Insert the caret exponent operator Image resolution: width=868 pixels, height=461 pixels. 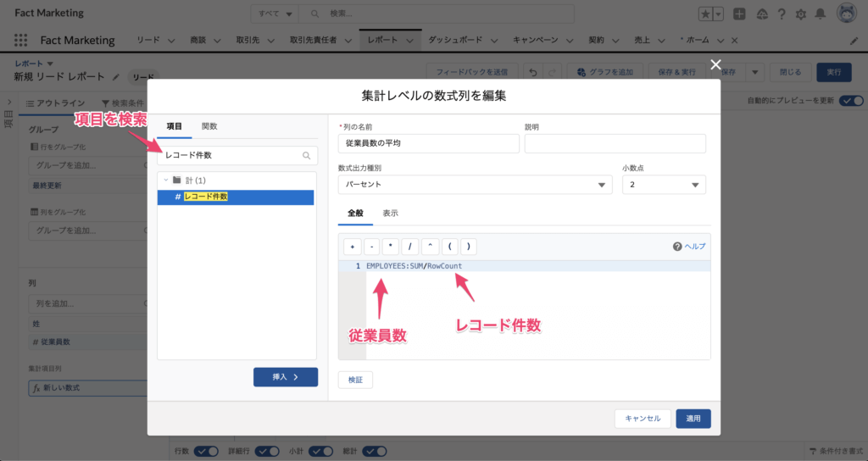pyautogui.click(x=430, y=247)
